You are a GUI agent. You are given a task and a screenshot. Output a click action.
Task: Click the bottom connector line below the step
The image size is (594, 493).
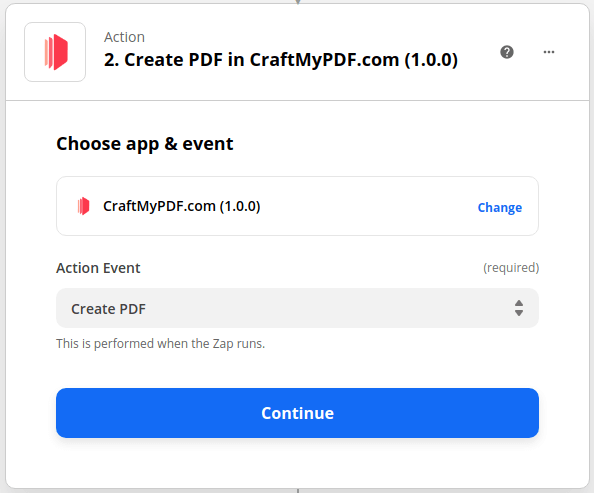tap(298, 491)
